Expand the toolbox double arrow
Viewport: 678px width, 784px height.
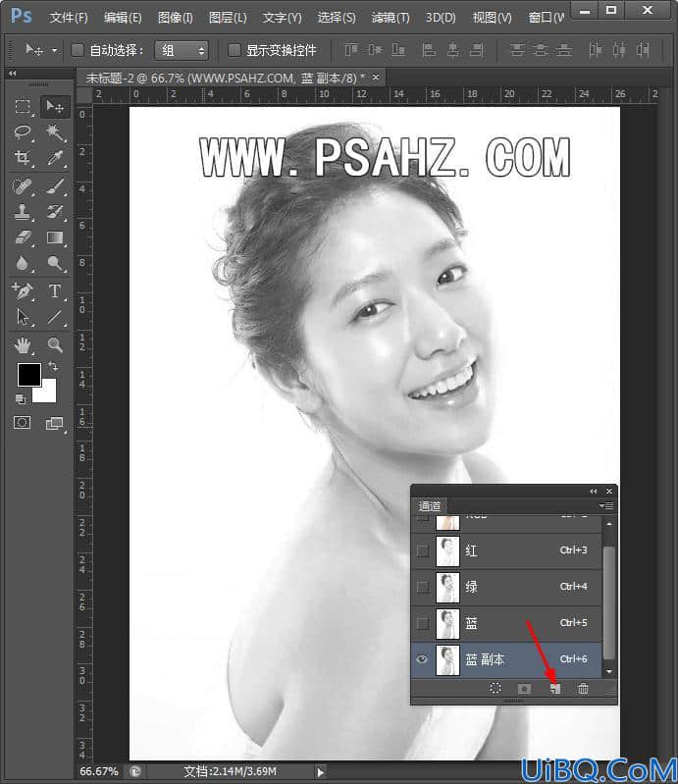pos(13,73)
